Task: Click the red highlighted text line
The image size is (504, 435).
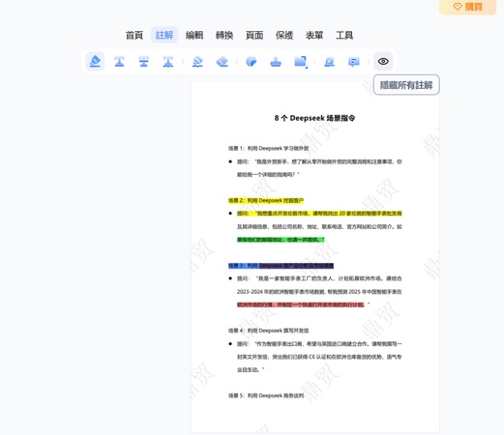Action: click(x=301, y=304)
